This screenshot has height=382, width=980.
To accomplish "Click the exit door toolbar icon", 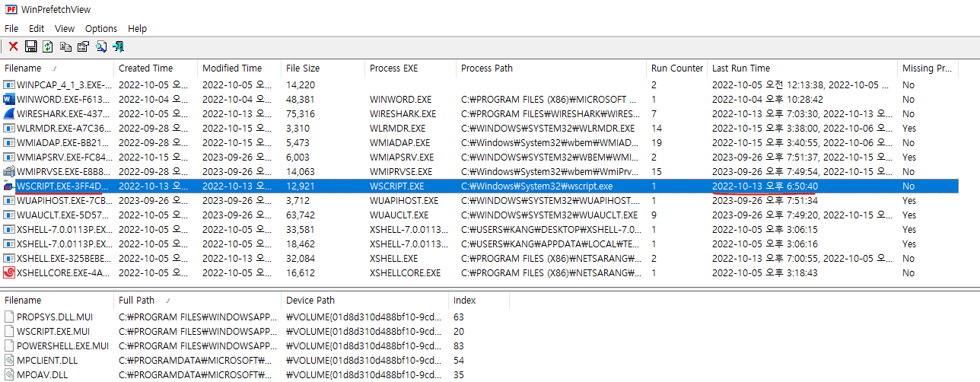I will pyautogui.click(x=118, y=46).
